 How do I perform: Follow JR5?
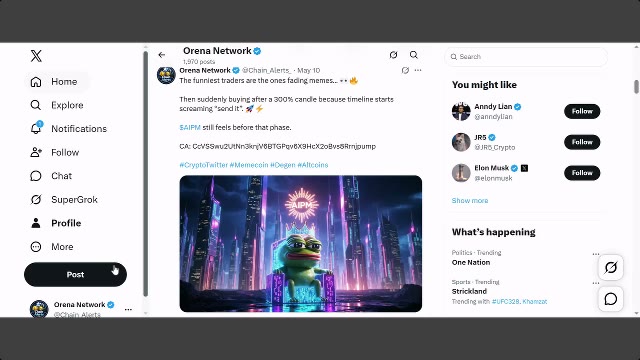point(582,142)
